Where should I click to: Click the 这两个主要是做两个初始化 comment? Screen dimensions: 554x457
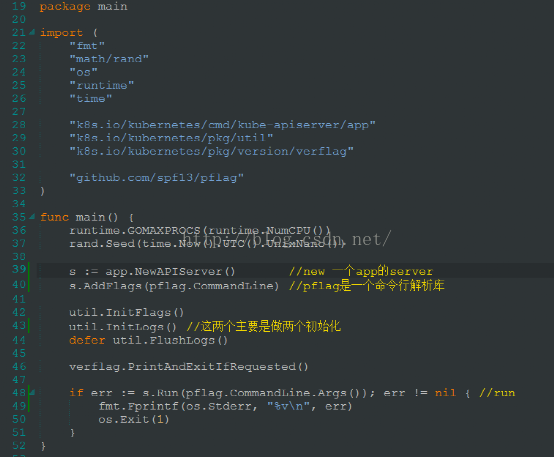click(x=264, y=326)
